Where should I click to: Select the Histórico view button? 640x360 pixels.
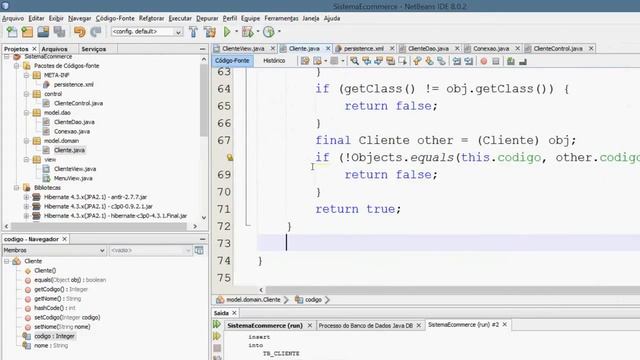274,60
